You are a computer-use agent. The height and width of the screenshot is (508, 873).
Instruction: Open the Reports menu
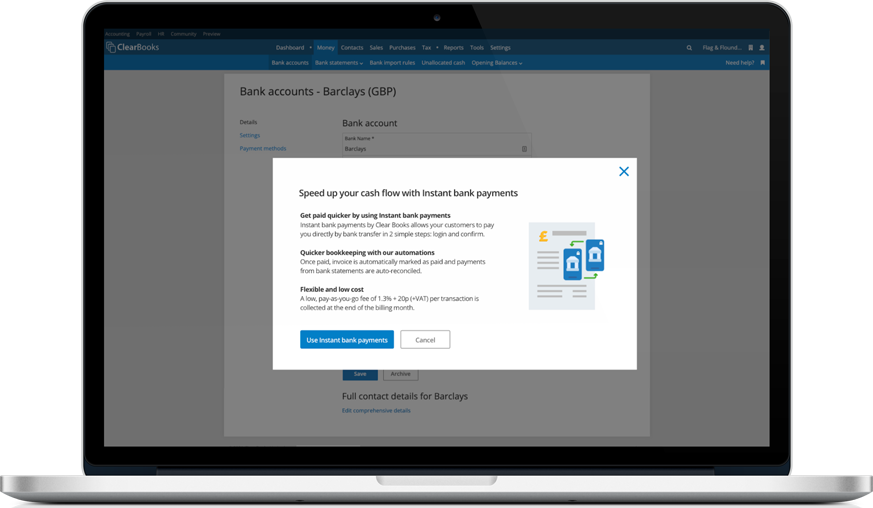click(453, 48)
